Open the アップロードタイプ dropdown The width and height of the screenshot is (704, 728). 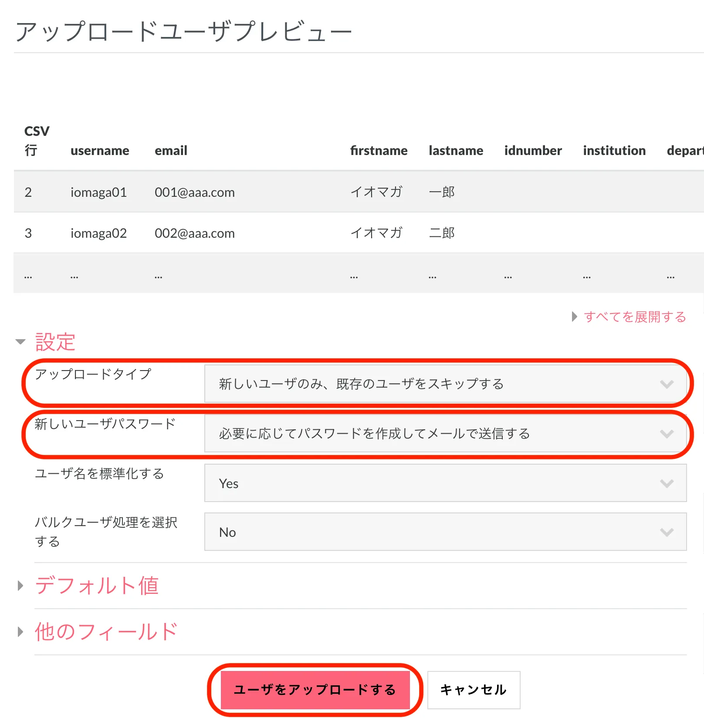445,384
